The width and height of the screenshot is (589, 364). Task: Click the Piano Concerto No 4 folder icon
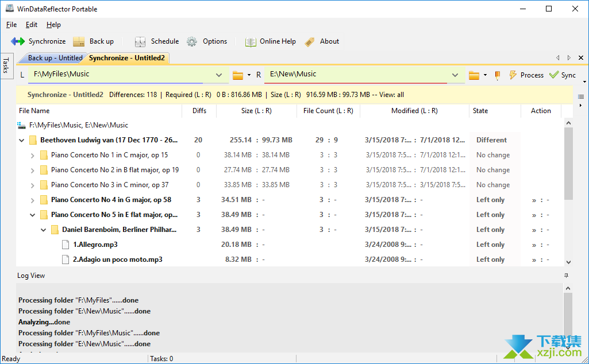point(44,200)
